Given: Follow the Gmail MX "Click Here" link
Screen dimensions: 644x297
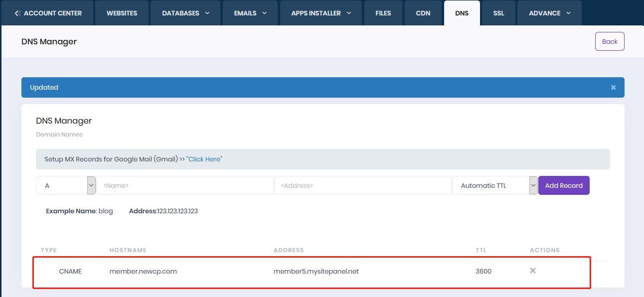Looking at the screenshot, I should (204, 159).
